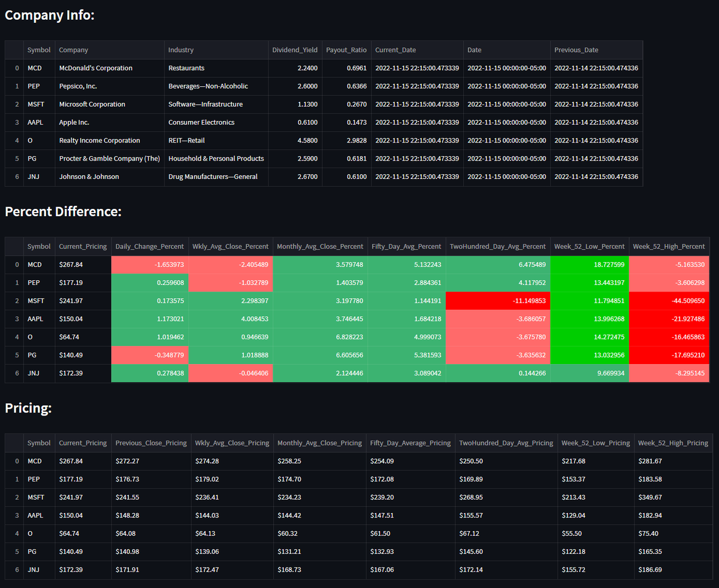The image size is (719, 588).
Task: Select the -2.405489 weekly percent cell
Action: [x=230, y=265]
